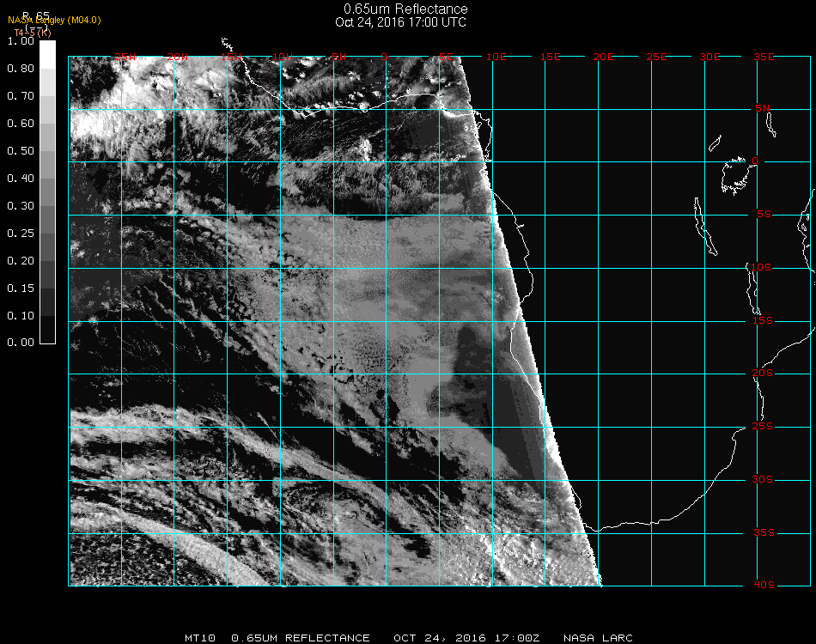
Task: Click the grayscale reflectance color bar
Action: click(x=47, y=192)
